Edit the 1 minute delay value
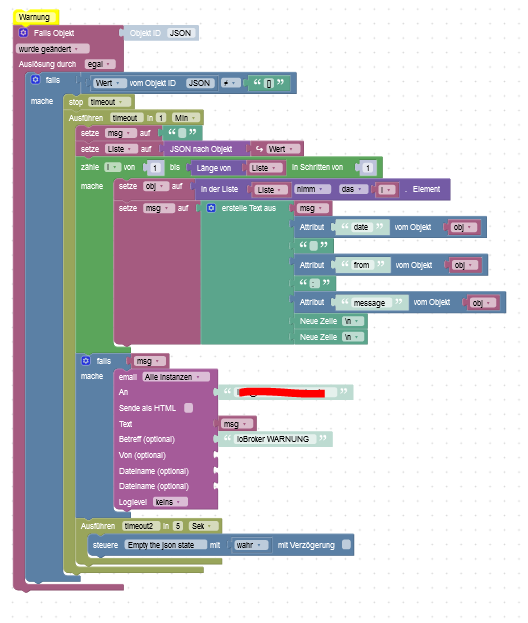The image size is (528, 623). pyautogui.click(x=161, y=118)
